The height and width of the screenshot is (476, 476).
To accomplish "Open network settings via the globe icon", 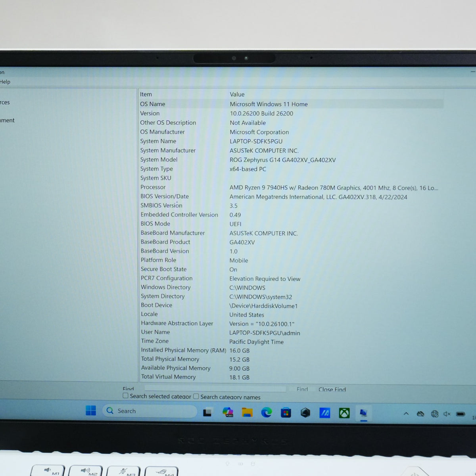I will (x=435, y=414).
